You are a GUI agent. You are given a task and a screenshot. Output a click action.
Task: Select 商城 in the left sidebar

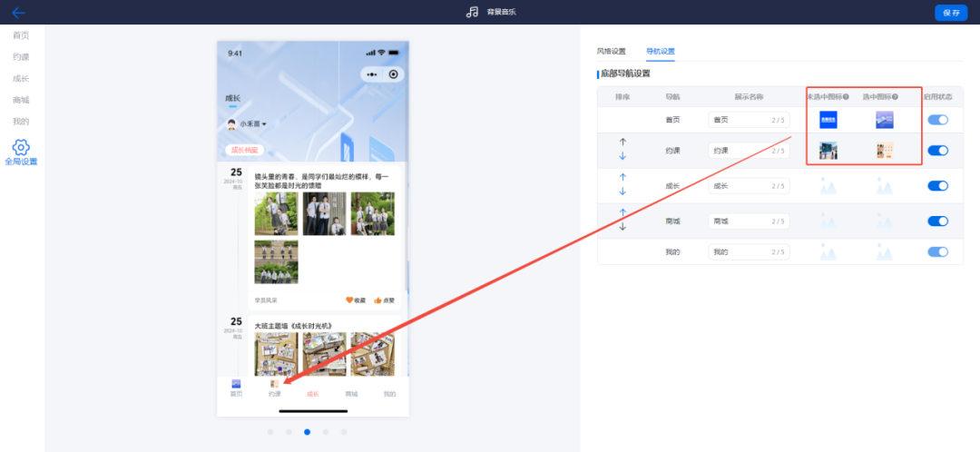click(x=21, y=100)
